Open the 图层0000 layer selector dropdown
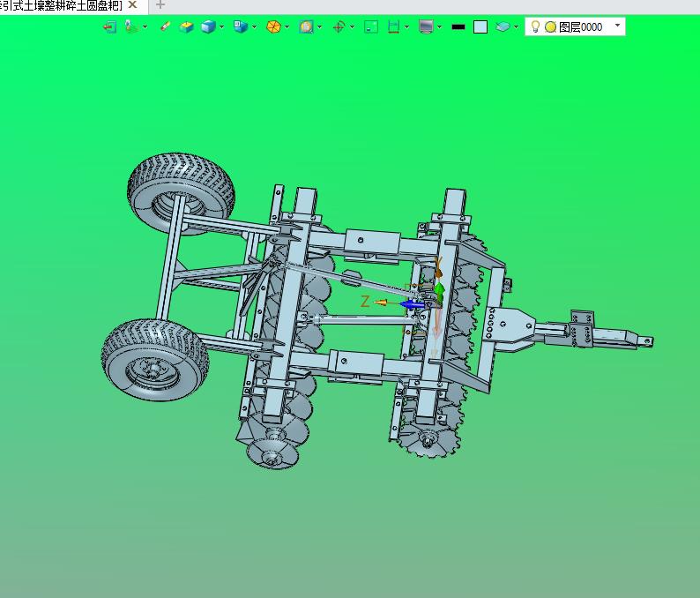The height and width of the screenshot is (598, 700). tap(617, 26)
